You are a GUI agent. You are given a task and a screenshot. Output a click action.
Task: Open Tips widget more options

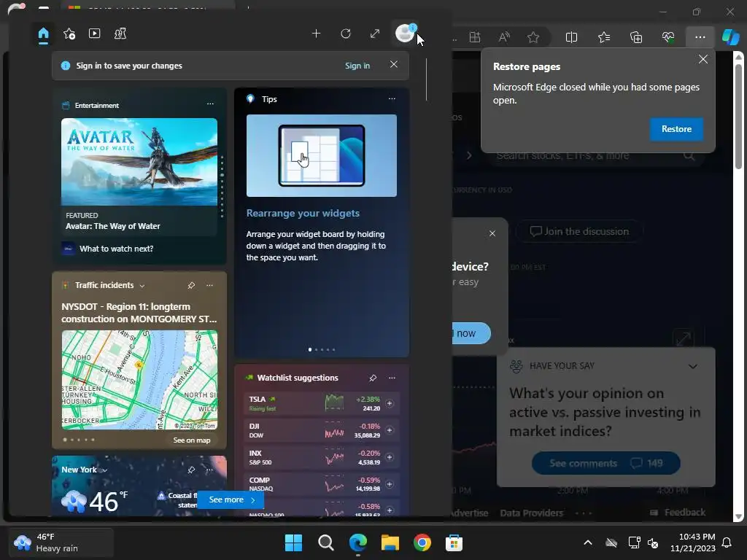pyautogui.click(x=392, y=98)
